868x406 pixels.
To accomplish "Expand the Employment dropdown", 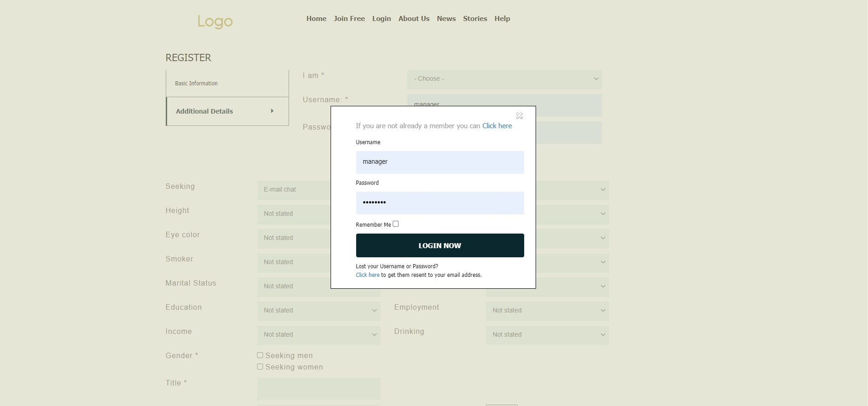I will tap(547, 311).
